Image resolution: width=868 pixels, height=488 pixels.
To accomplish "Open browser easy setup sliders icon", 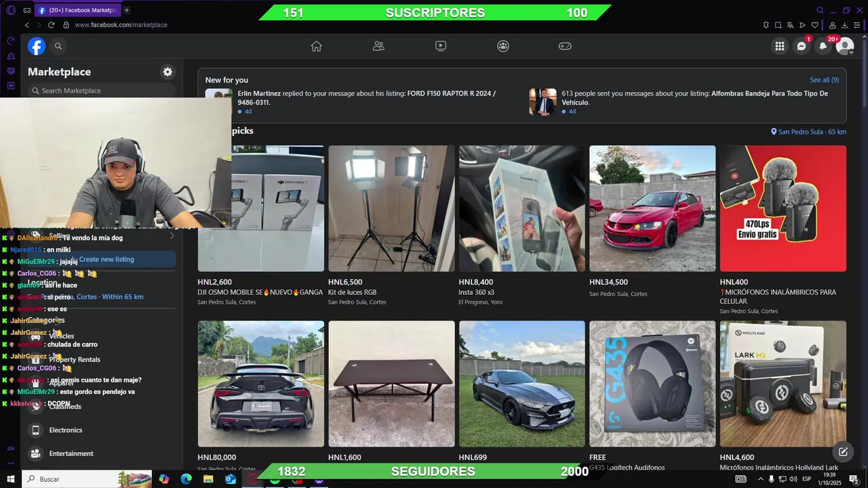I will pyautogui.click(x=857, y=25).
